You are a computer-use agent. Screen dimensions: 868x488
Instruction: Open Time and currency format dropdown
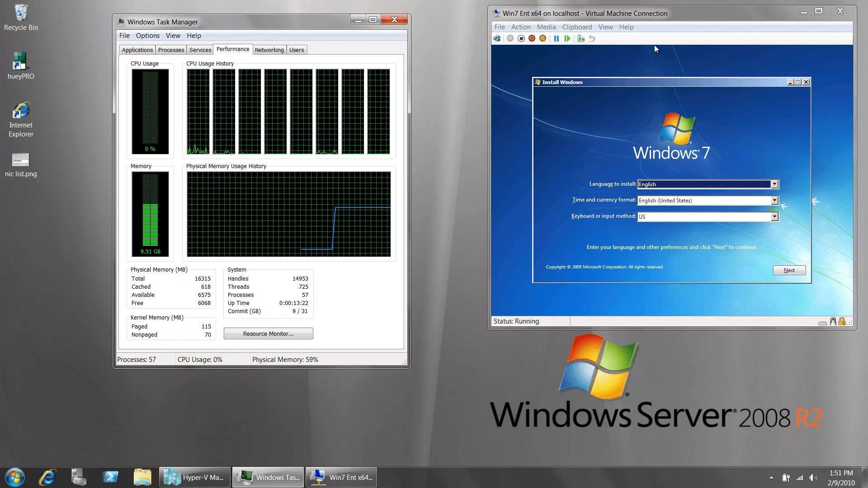774,201
